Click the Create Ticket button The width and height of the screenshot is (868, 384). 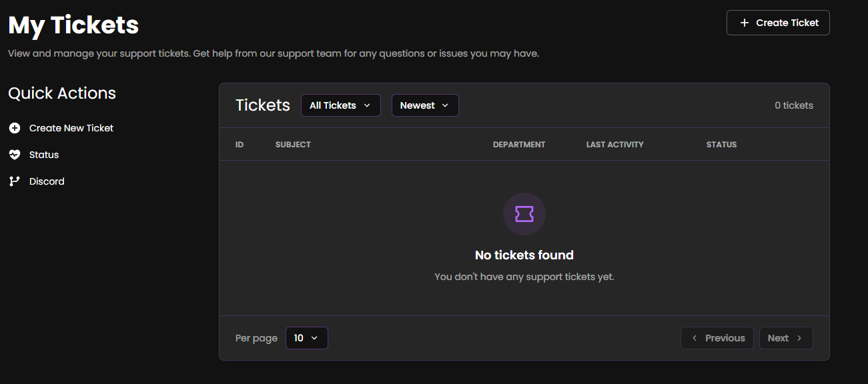pos(778,23)
